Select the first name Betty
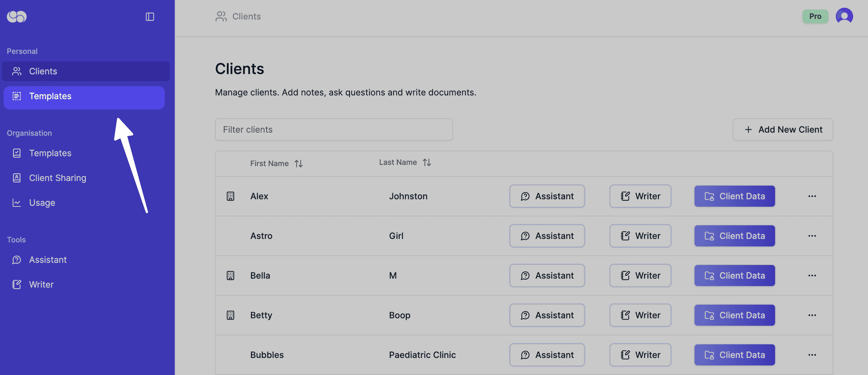Screen dimensions: 868x375 pos(261,316)
